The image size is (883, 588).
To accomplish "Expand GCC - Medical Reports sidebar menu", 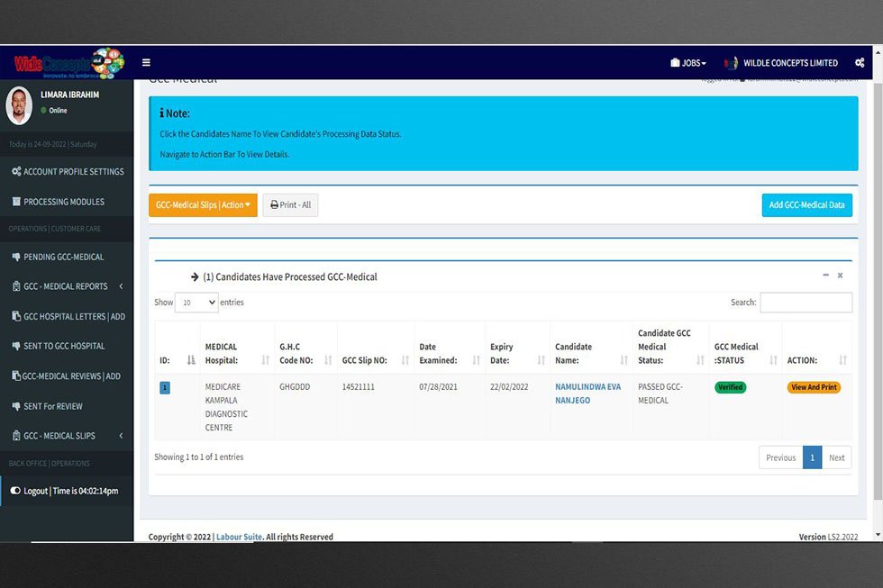I will 67,286.
